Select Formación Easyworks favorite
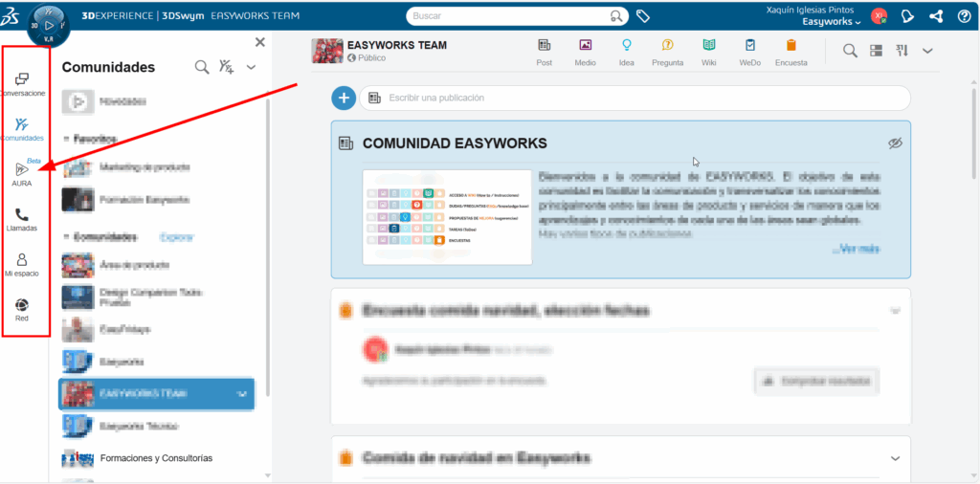Viewport: 980px width, 484px height. pyautogui.click(x=145, y=200)
